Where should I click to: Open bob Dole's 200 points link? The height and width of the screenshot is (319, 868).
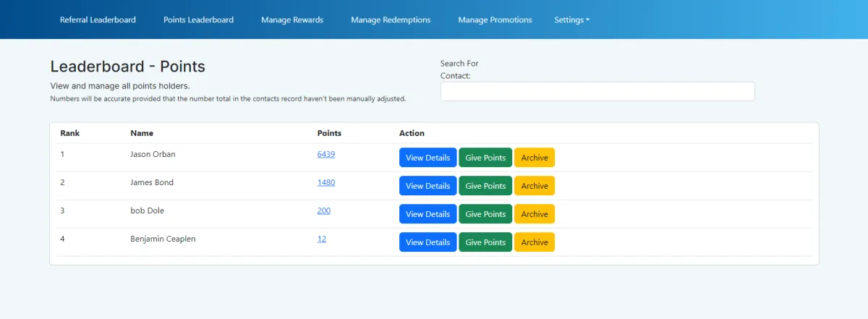[x=323, y=210]
